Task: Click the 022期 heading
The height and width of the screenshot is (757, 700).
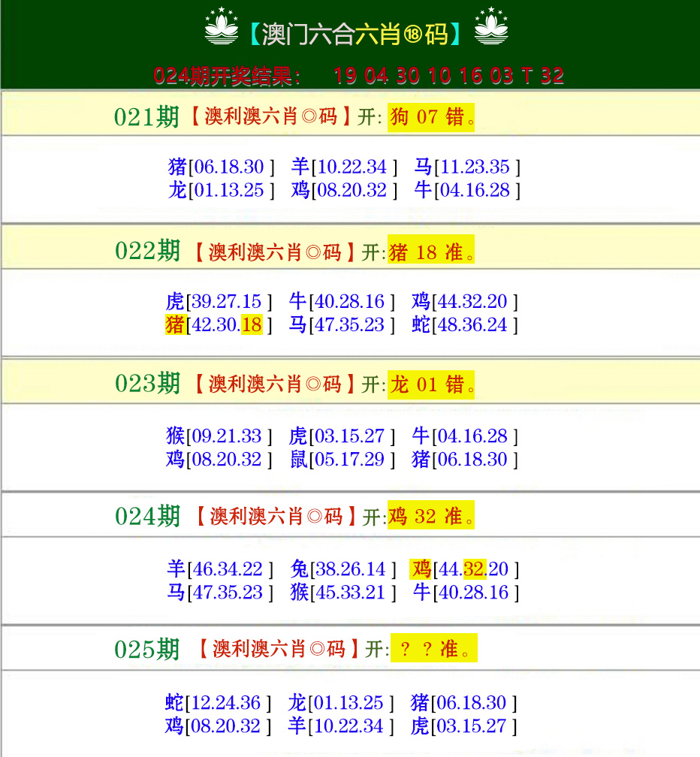Action: [147, 251]
